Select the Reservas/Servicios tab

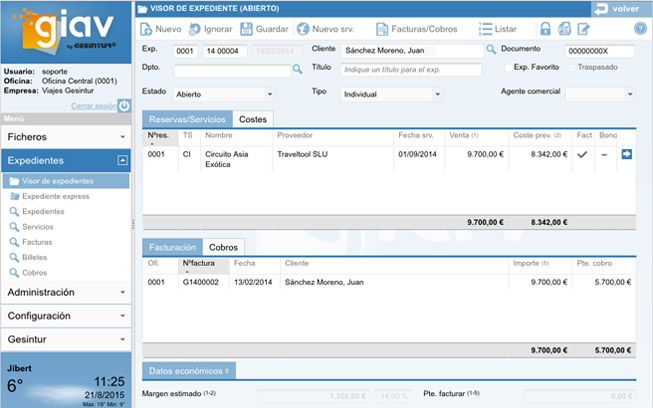(x=187, y=119)
